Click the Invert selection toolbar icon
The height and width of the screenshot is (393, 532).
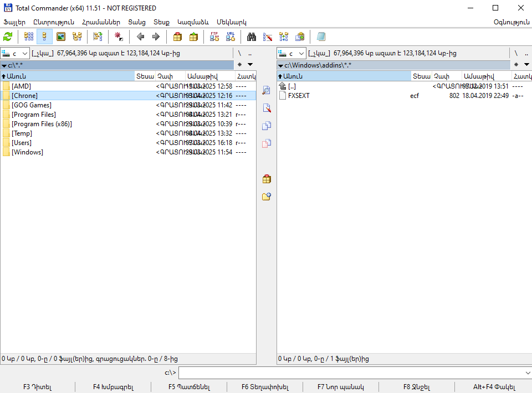(98, 37)
